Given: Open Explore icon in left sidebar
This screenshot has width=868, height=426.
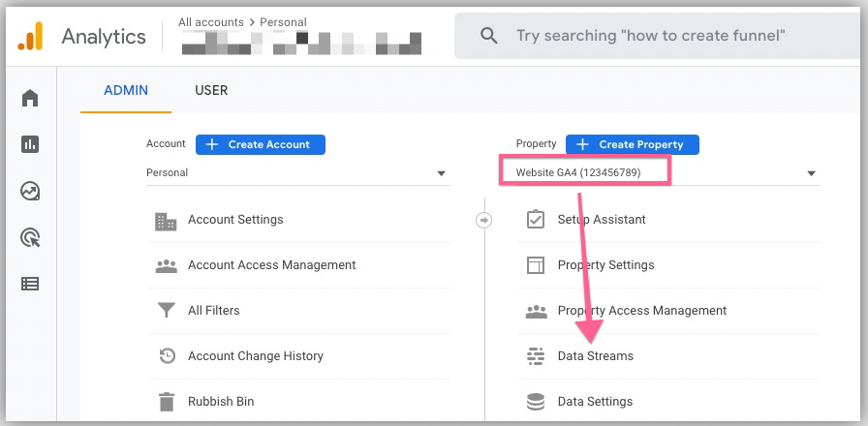Looking at the screenshot, I should point(30,191).
